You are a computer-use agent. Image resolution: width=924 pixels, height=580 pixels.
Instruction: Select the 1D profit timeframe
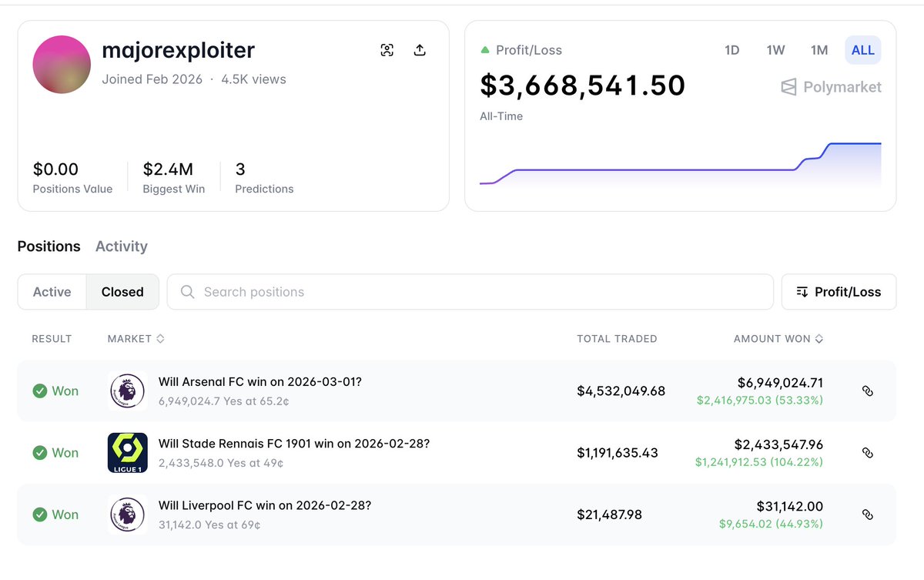coord(731,49)
